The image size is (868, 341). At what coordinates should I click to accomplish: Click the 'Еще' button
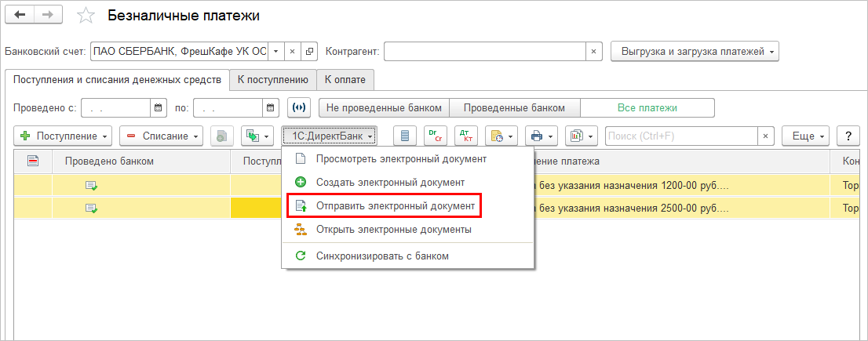pyautogui.click(x=806, y=136)
